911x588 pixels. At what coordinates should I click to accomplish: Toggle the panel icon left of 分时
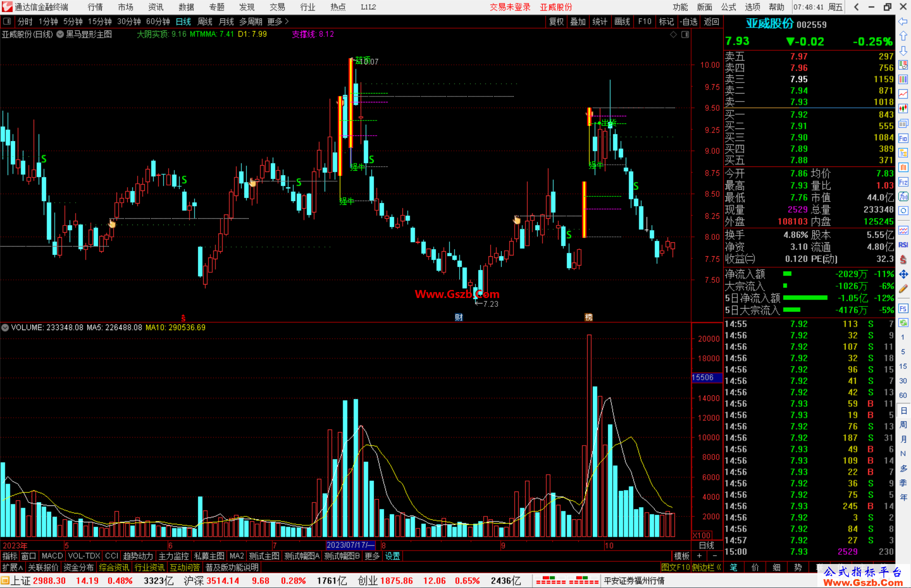coord(7,21)
